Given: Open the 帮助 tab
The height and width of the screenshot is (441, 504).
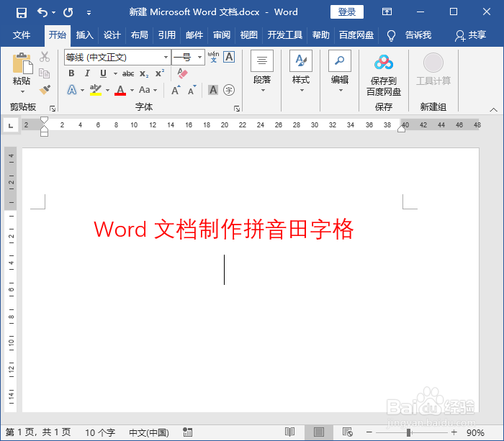Looking at the screenshot, I should coord(321,35).
